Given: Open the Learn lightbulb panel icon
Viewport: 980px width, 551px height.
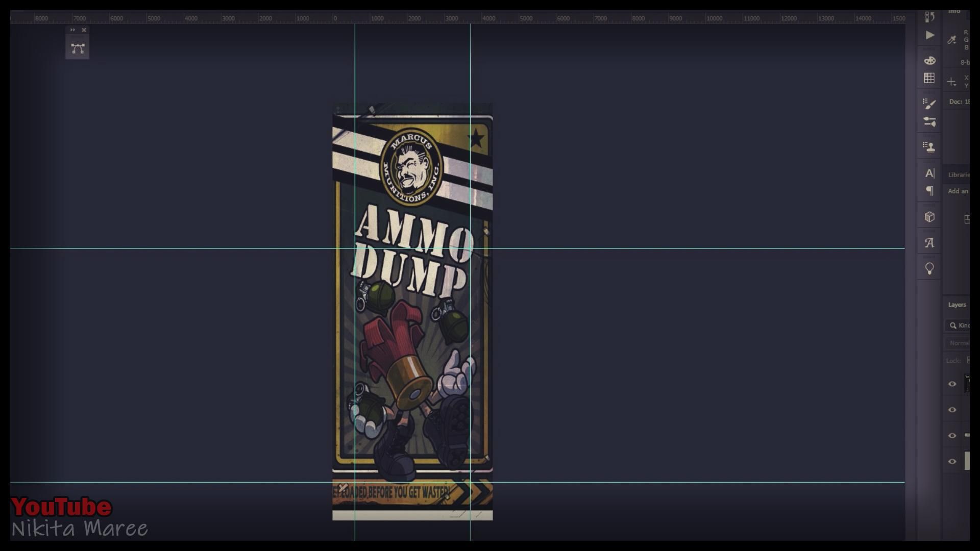Looking at the screenshot, I should pyautogui.click(x=929, y=269).
